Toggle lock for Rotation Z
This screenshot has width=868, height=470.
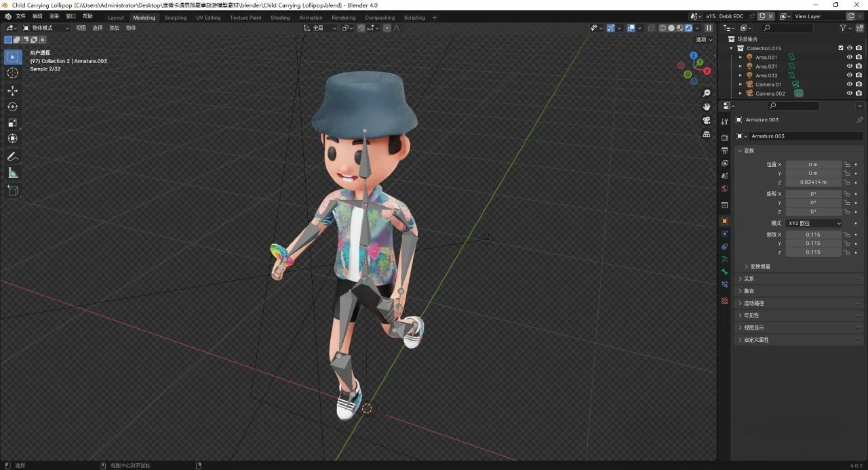click(846, 212)
